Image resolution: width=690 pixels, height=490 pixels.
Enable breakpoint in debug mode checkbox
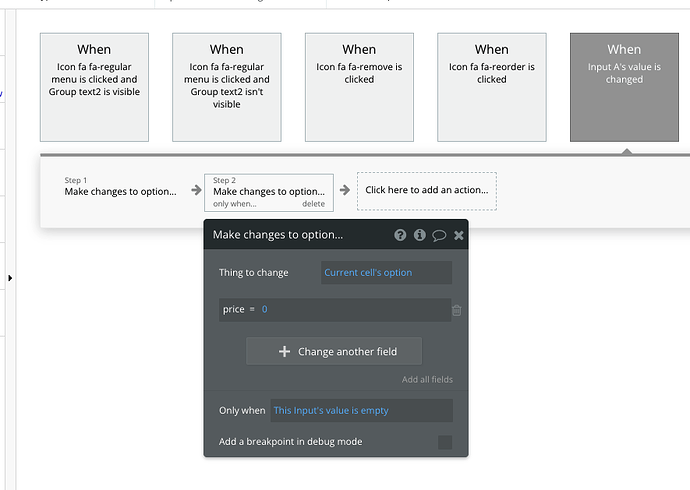445,442
